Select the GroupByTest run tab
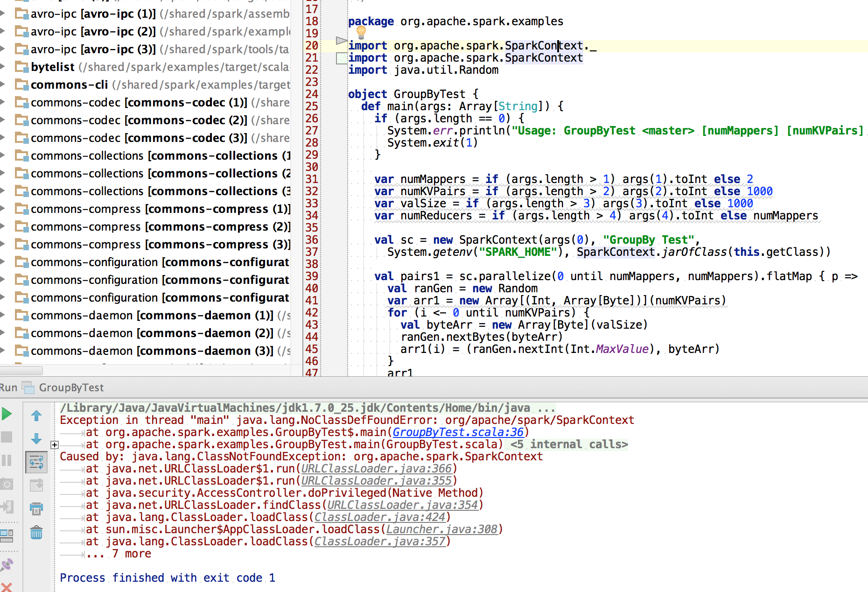The width and height of the screenshot is (868, 592). click(71, 388)
